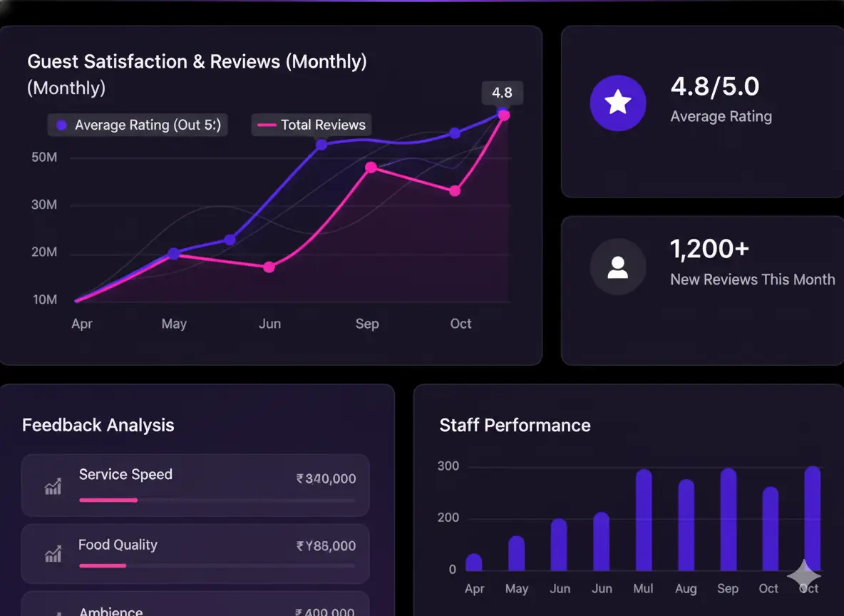Click the 4.8/5.0 Average Rating value

coord(715,87)
